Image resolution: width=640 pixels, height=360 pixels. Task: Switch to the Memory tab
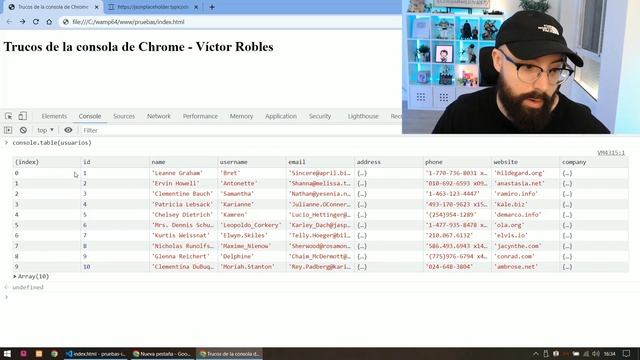pyautogui.click(x=241, y=116)
